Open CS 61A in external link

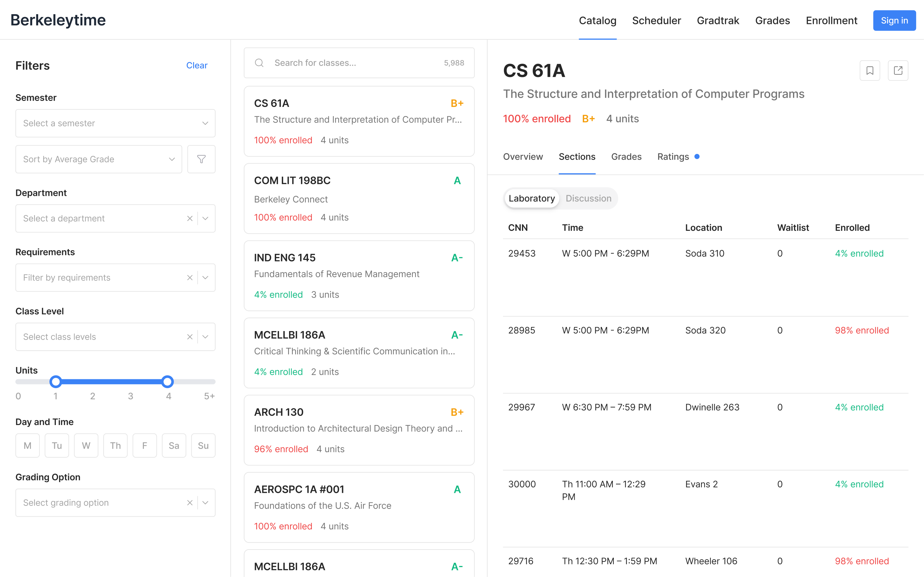tap(898, 71)
